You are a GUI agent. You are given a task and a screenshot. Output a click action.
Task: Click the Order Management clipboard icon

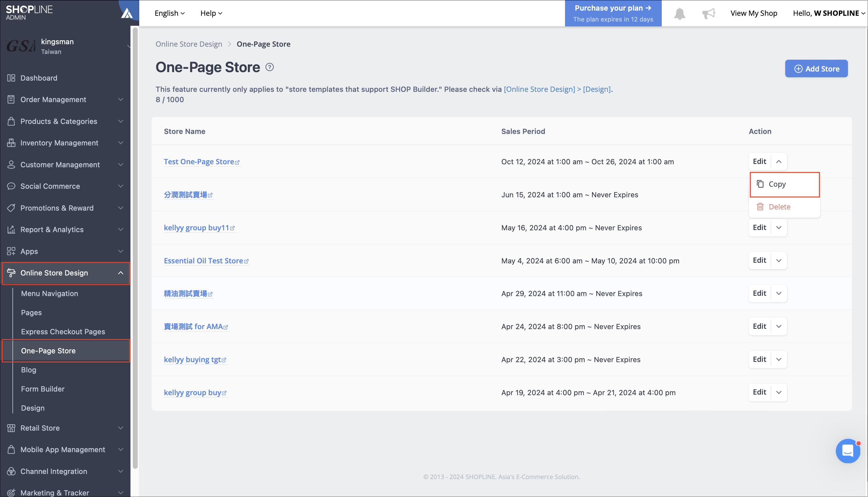tap(11, 99)
